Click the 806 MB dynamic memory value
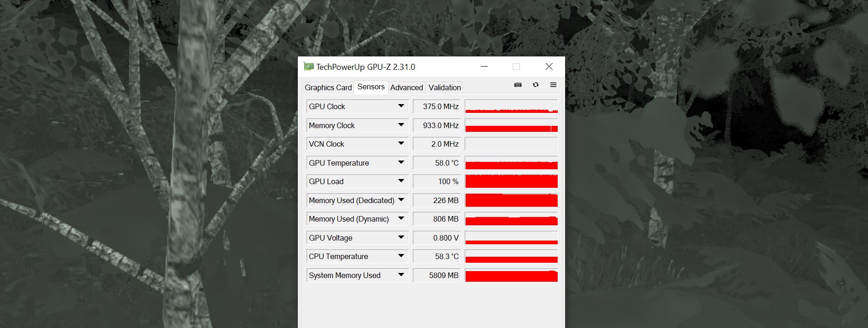This screenshot has width=868, height=328. click(437, 219)
